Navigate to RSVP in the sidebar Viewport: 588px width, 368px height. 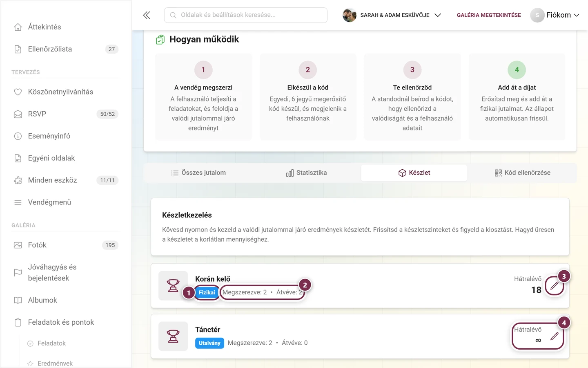[66, 114]
